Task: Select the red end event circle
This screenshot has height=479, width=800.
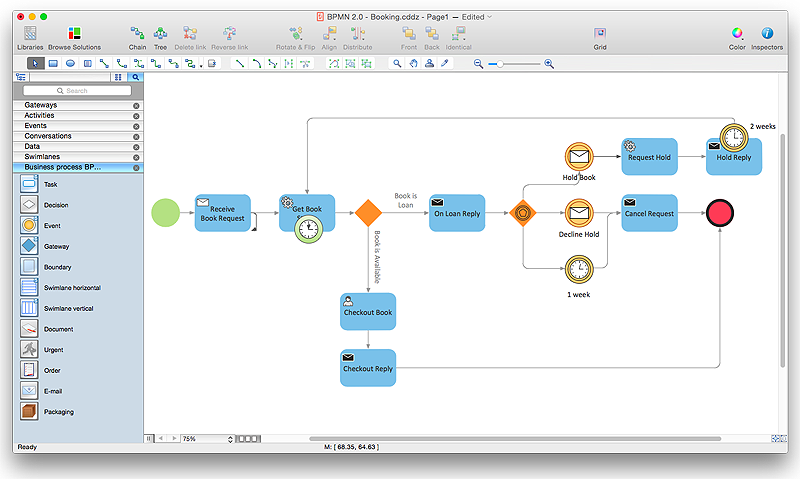Action: pos(719,213)
